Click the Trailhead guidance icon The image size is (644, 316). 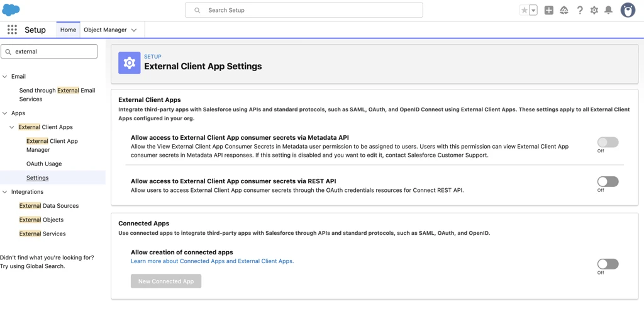pyautogui.click(x=564, y=10)
